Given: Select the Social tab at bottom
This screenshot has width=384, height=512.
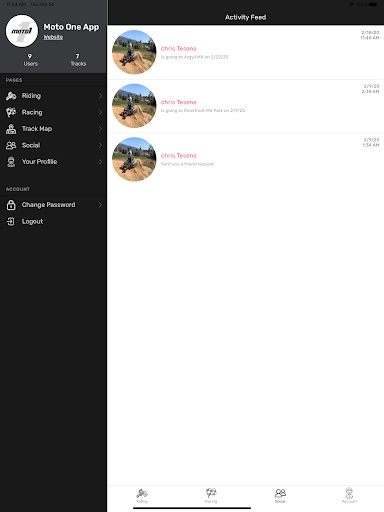Looking at the screenshot, I should coord(280,495).
